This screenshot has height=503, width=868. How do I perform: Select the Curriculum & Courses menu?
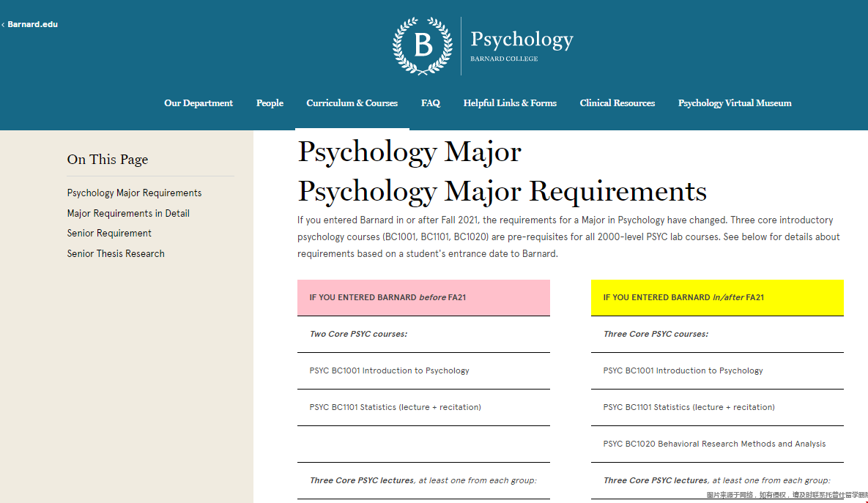pyautogui.click(x=352, y=103)
